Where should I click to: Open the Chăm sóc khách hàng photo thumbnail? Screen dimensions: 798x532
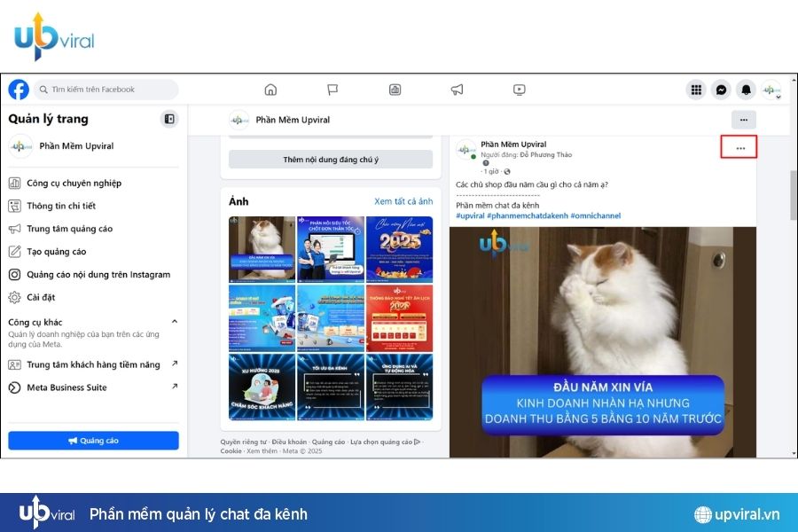(262, 387)
